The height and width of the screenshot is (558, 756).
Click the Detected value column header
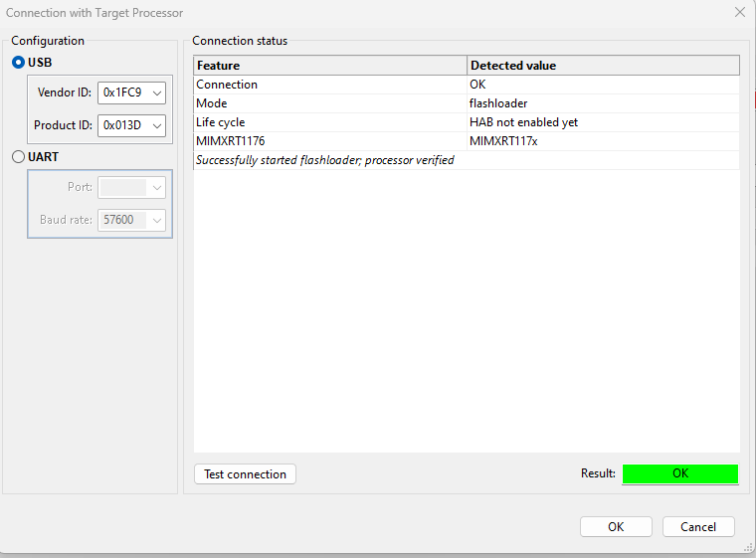603,66
